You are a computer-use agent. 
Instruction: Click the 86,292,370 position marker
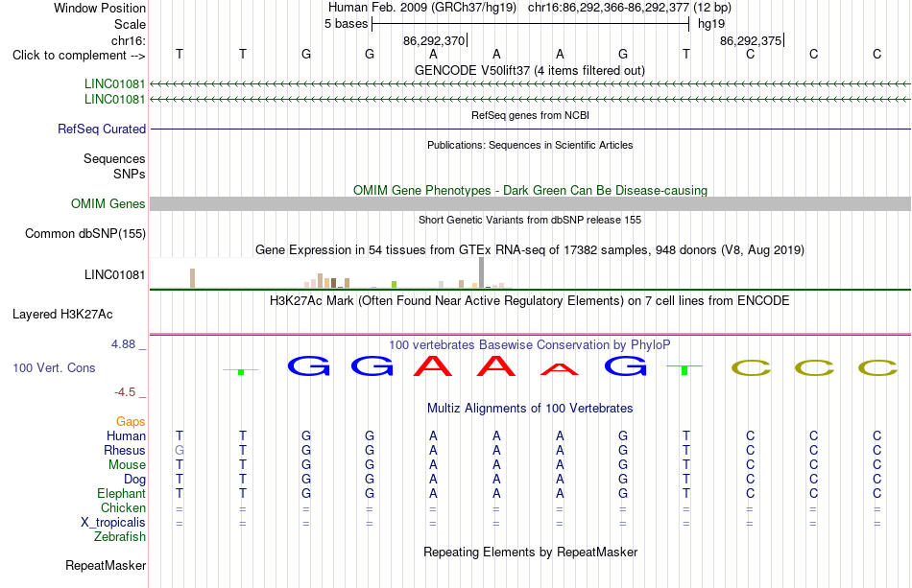point(435,40)
